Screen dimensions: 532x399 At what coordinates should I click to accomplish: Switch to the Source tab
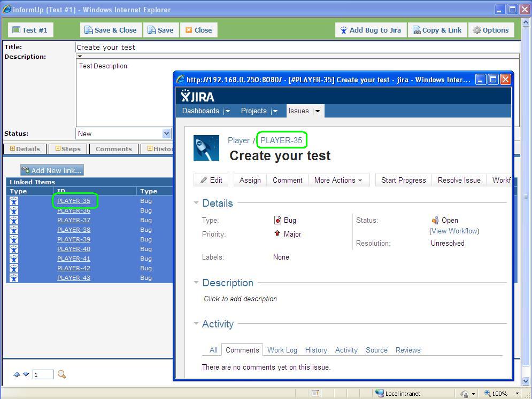point(376,350)
